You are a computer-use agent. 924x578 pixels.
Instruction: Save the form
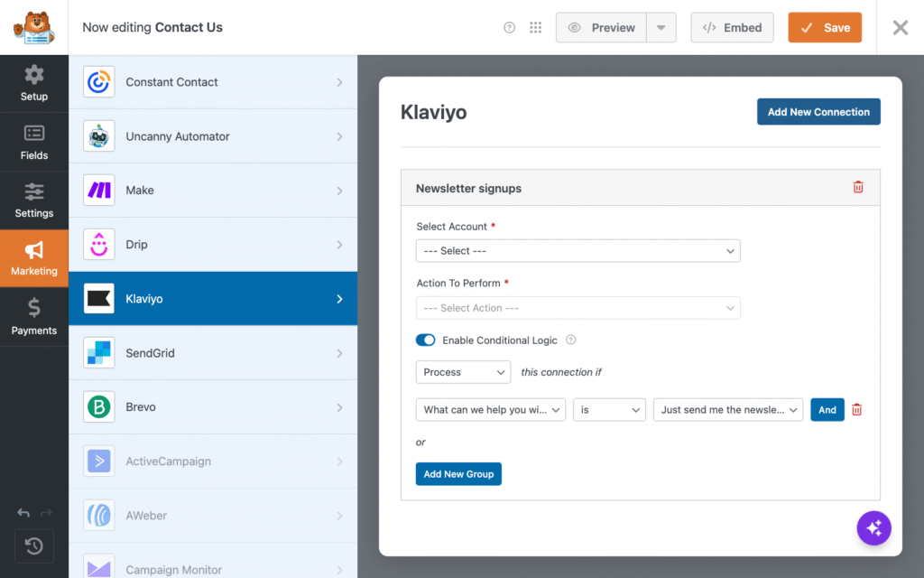(825, 28)
